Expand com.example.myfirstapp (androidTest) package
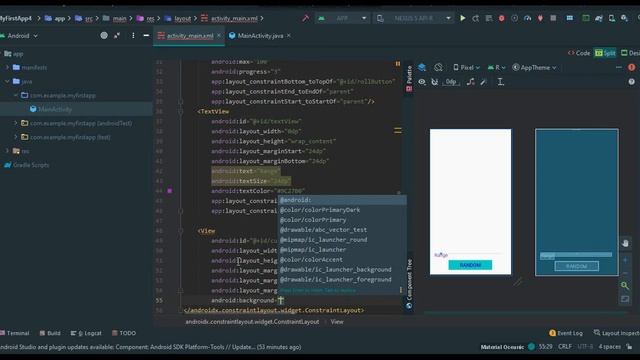Image resolution: width=640 pixels, height=360 pixels. [16, 123]
